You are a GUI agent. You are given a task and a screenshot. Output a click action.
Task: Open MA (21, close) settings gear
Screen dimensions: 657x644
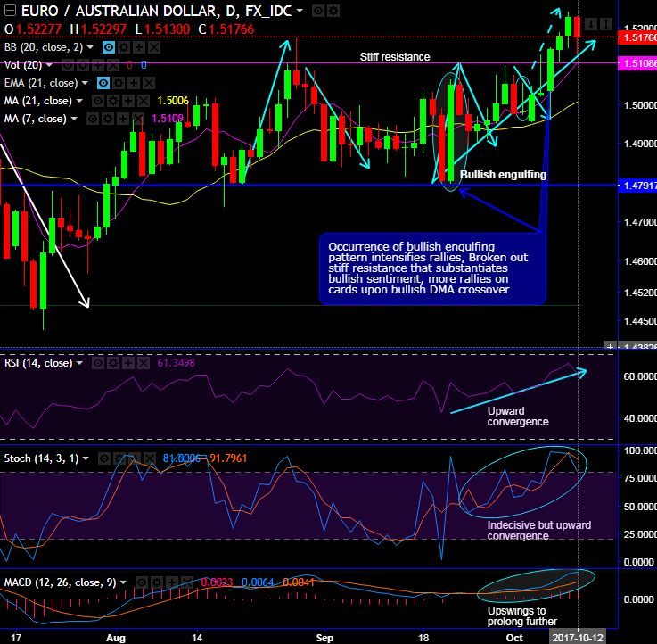point(112,101)
